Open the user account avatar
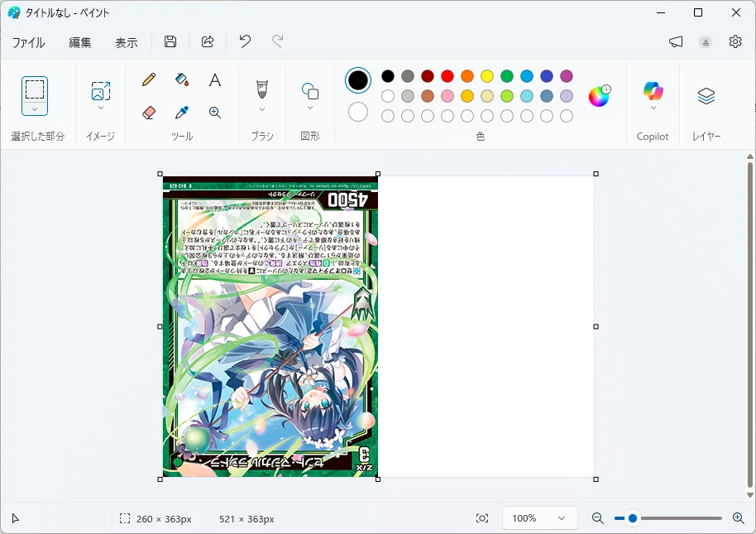Image resolution: width=756 pixels, height=534 pixels. click(706, 42)
